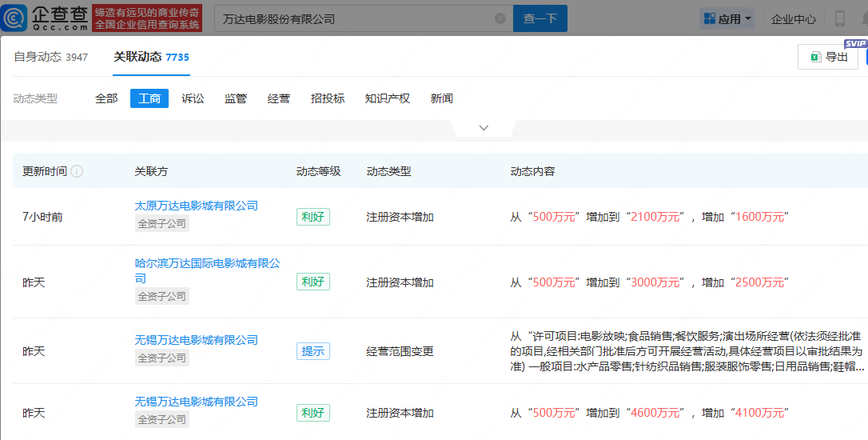Open 太原万达电影城有限公司 company link
Viewport: 868px width, 440px height.
pos(197,206)
